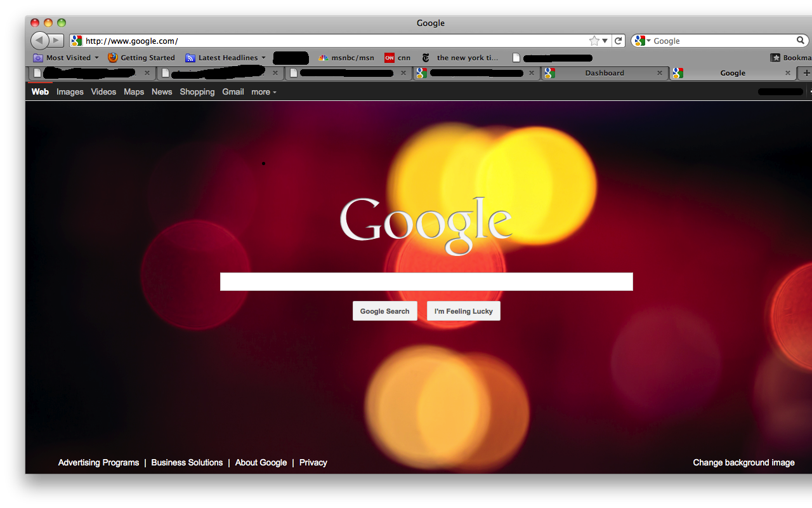Open the Business Solutions link
The image size is (812, 508).
click(187, 463)
